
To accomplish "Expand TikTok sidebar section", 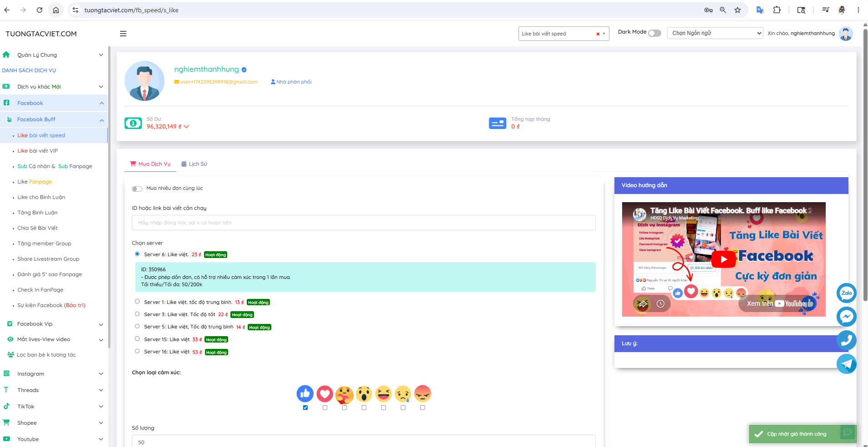I will (54, 407).
